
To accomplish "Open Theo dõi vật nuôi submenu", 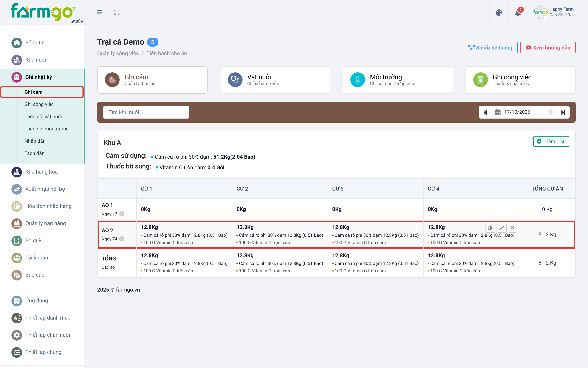I will click(x=43, y=116).
